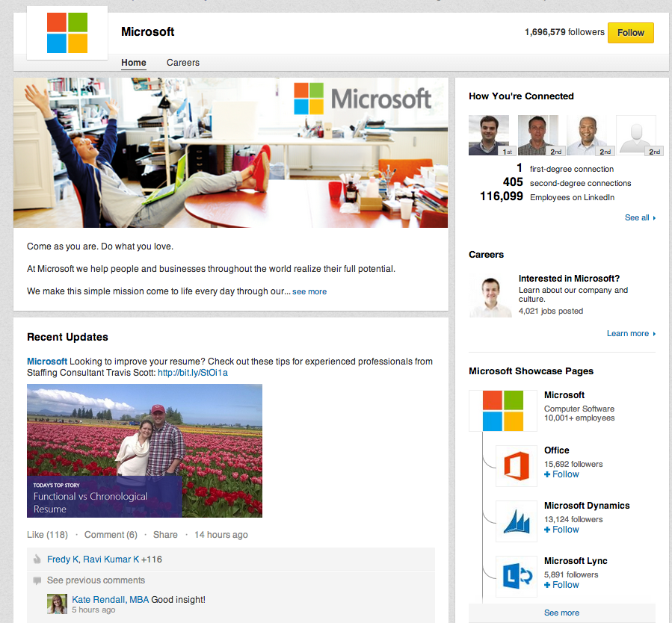Expand Showcase Pages with See more
Image resolution: width=672 pixels, height=623 pixels.
click(x=561, y=613)
